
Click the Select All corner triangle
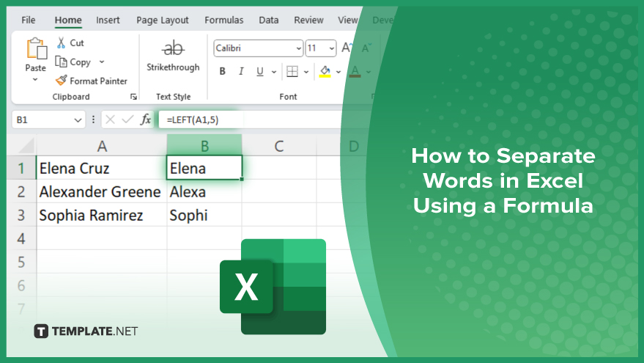click(x=26, y=146)
